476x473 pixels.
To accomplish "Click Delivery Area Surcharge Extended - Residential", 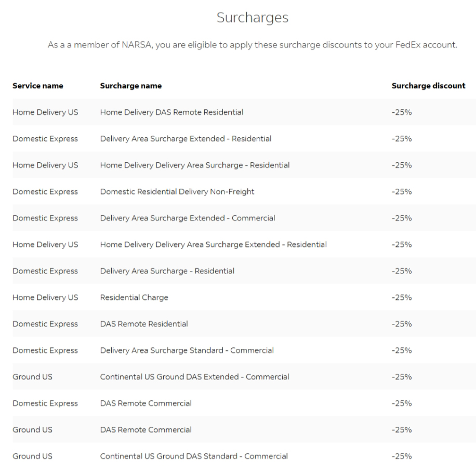I will (186, 139).
